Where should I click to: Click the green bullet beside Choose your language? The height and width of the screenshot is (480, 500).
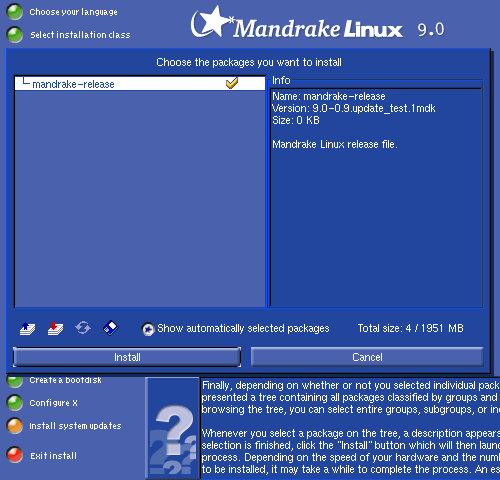(15, 11)
